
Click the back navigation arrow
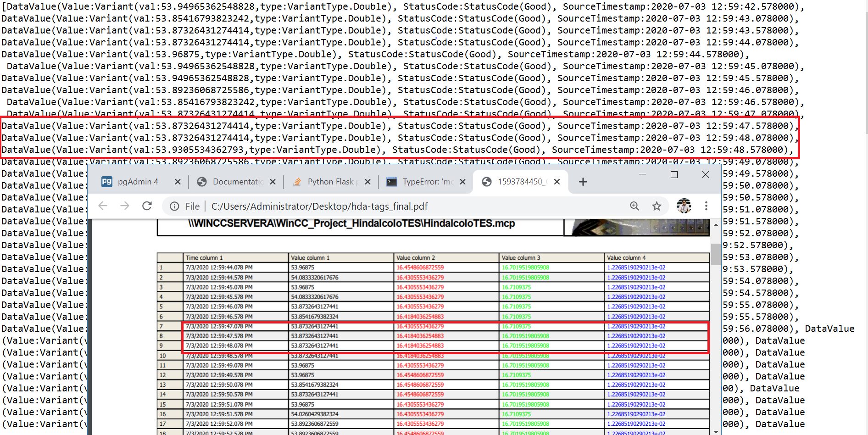coord(102,206)
